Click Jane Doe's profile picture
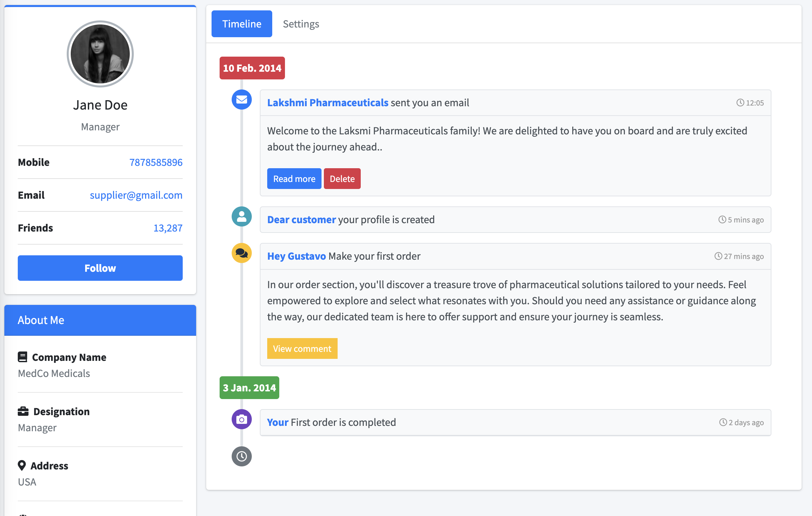This screenshot has width=812, height=516. pyautogui.click(x=100, y=54)
